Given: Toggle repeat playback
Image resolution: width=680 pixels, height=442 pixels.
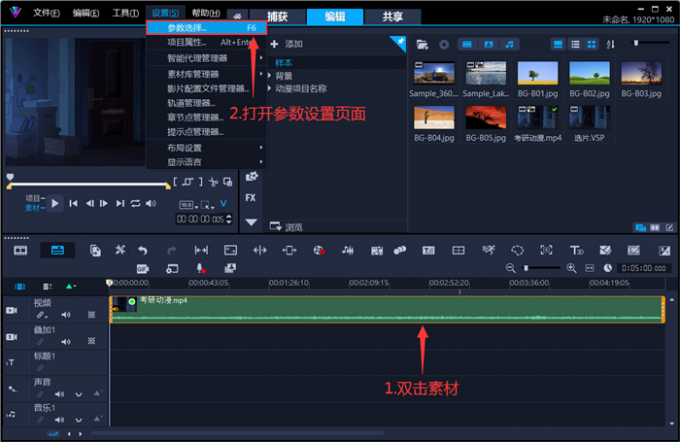Looking at the screenshot, I should click(x=135, y=203).
